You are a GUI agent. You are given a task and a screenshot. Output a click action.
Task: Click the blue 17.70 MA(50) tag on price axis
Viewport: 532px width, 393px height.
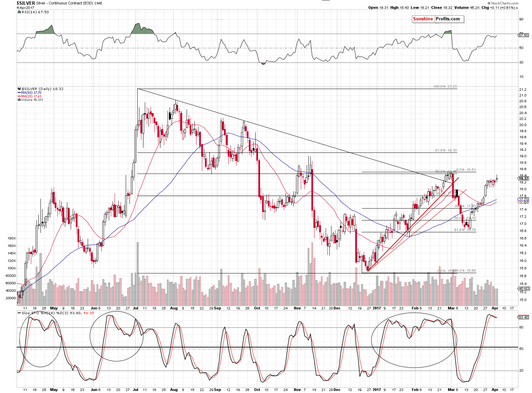pyautogui.click(x=523, y=199)
